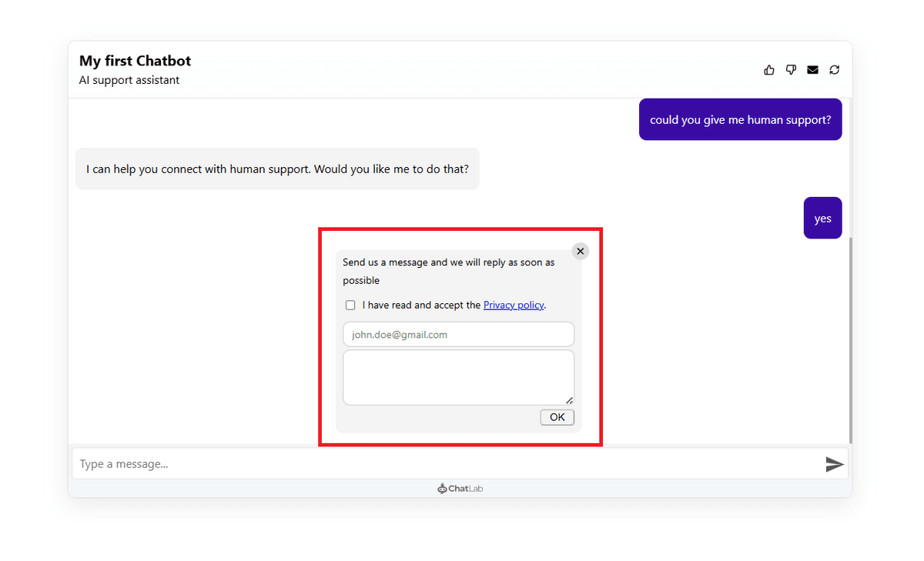This screenshot has height=561, width=924.
Task: Click the ChatLab logo in the footer
Action: pyautogui.click(x=460, y=489)
